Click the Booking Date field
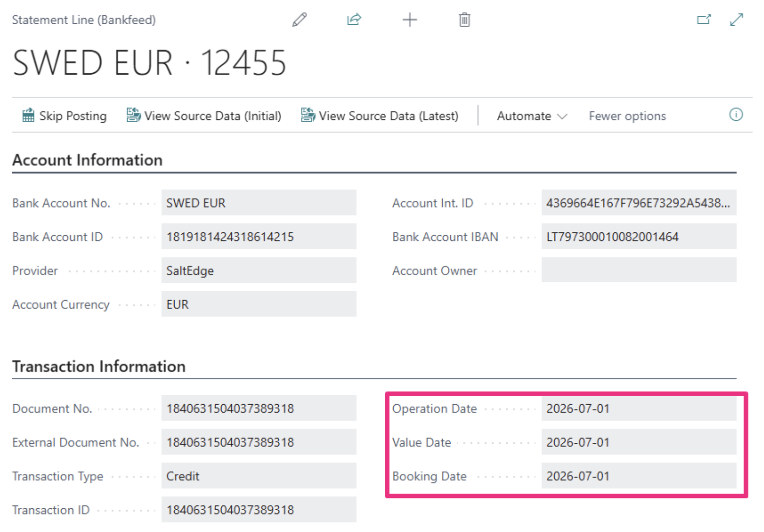Screen dimensions: 764x532 coord(639,476)
